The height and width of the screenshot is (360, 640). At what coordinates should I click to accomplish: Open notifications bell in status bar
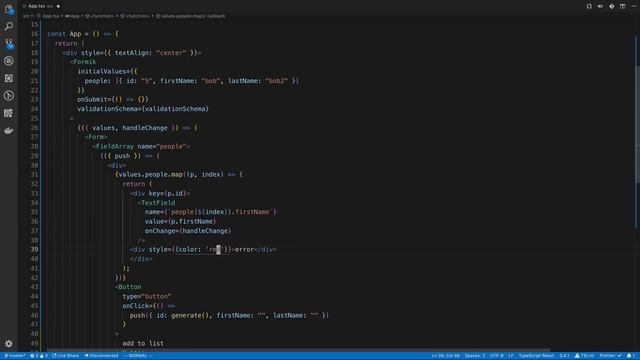coord(631,356)
